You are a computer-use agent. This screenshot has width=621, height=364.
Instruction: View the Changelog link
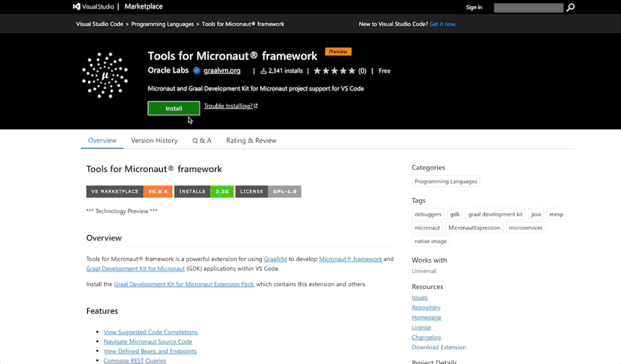pos(426,337)
